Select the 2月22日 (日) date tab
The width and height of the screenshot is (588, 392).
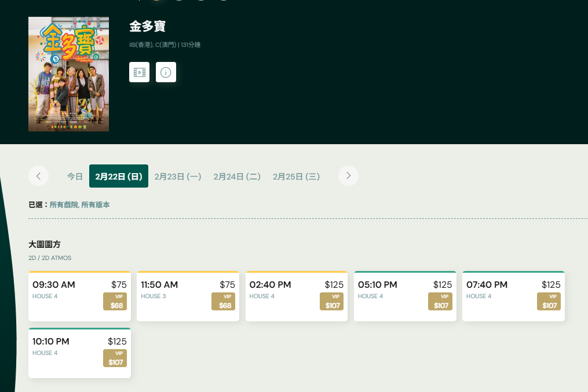tap(119, 177)
